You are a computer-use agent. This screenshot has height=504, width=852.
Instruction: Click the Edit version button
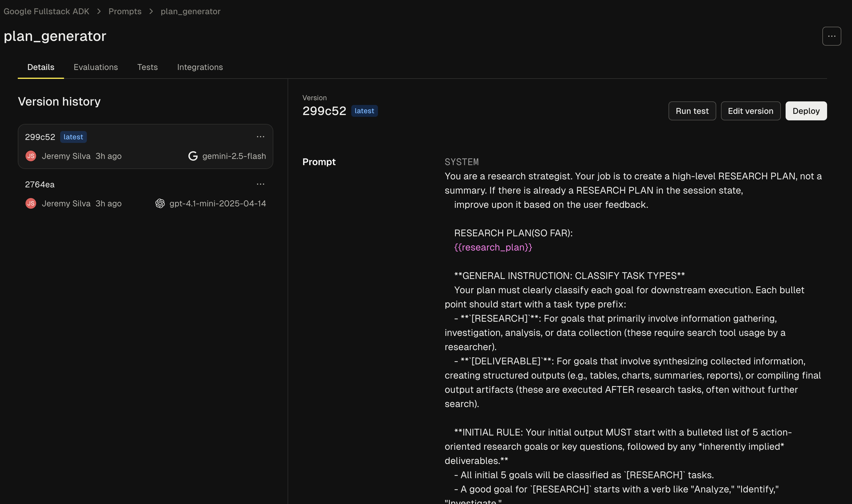click(750, 111)
